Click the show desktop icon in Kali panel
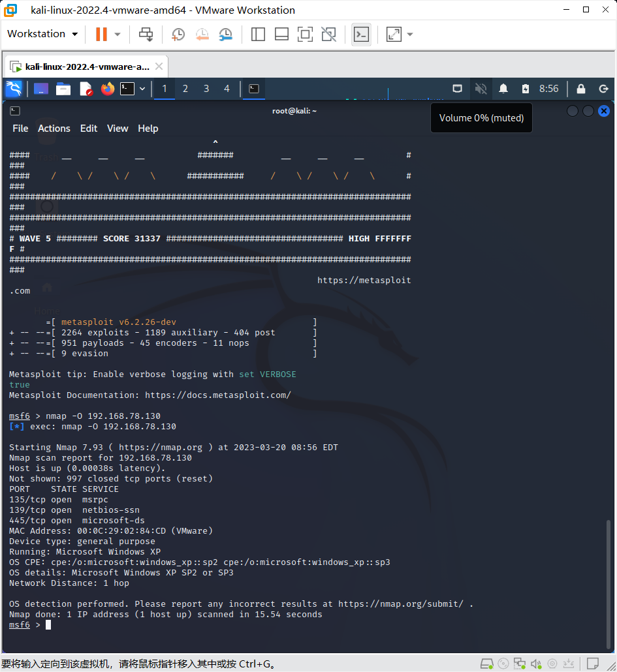Viewport: 617px width, 672px height. (40, 89)
